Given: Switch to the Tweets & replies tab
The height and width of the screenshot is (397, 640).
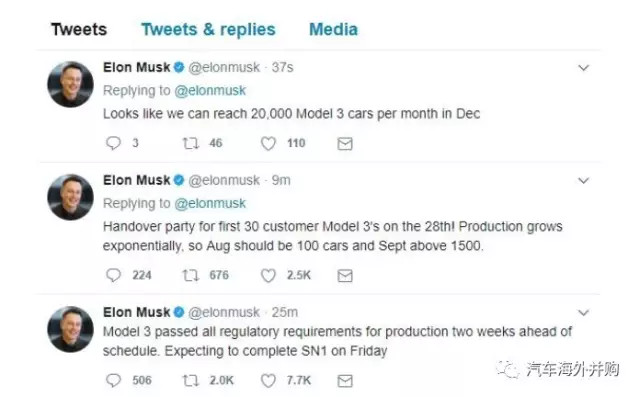Looking at the screenshot, I should click(208, 29).
